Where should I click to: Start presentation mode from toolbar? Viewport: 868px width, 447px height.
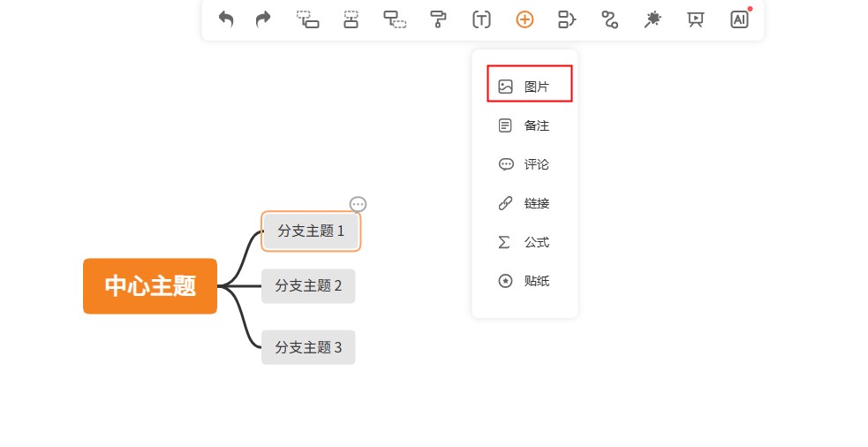pyautogui.click(x=696, y=19)
